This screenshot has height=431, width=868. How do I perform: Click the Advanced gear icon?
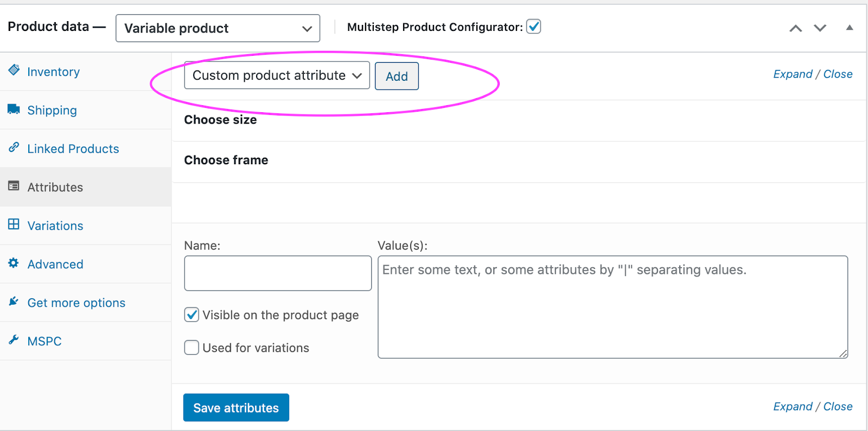[14, 263]
